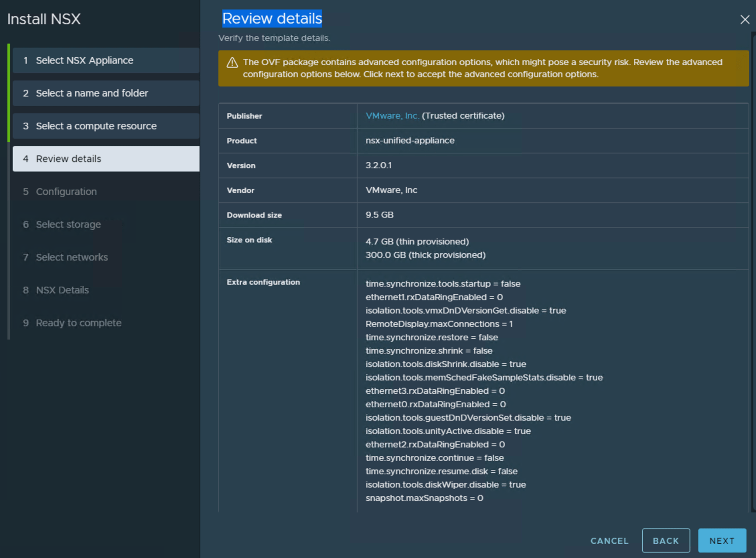Jump to the Configuration step
The image size is (756, 558).
[66, 191]
